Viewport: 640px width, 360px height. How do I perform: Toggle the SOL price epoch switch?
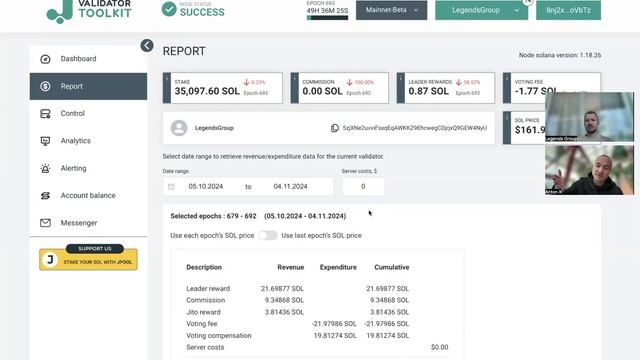[268, 236]
